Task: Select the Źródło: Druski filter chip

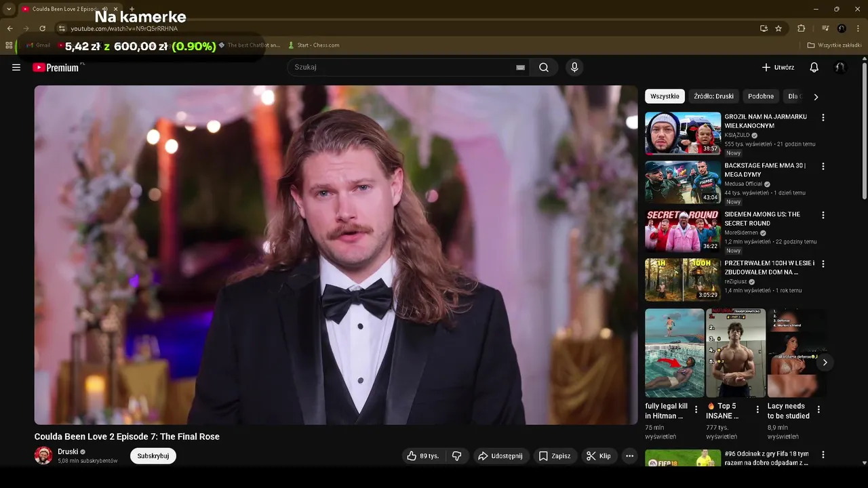Action: pyautogui.click(x=713, y=96)
